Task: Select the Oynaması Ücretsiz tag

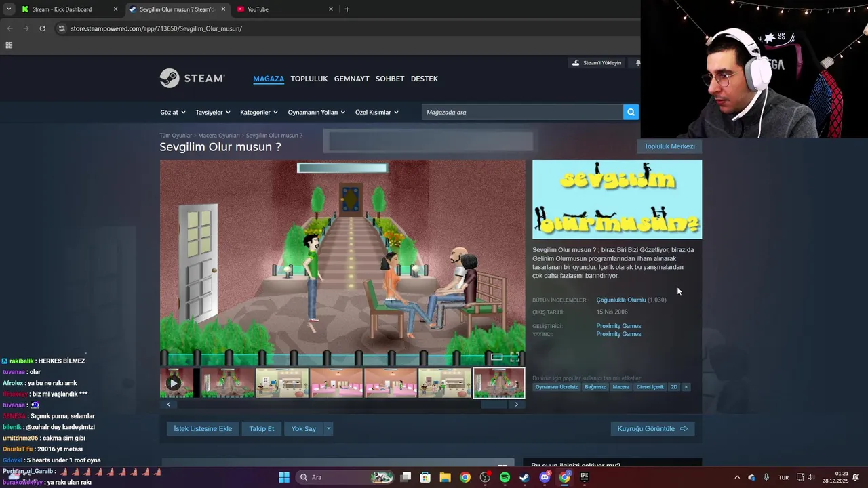Action: 557,387
